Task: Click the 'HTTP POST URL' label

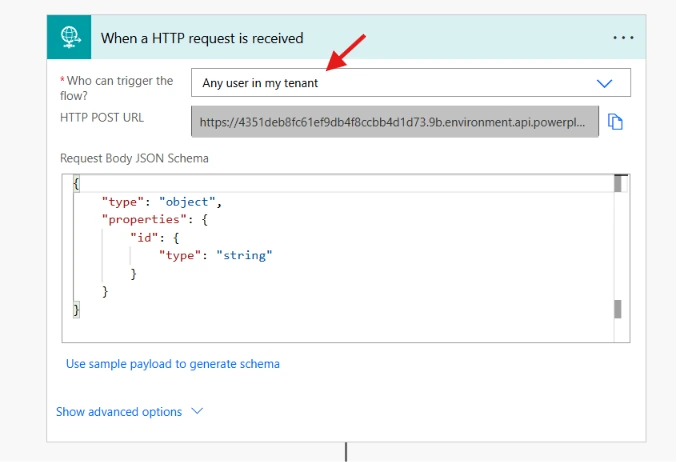Action: coord(102,118)
